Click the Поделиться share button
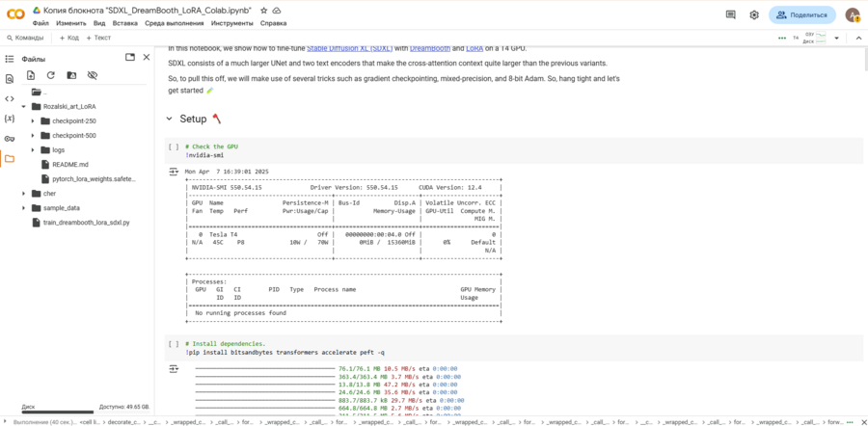The width and height of the screenshot is (868, 426). (802, 14)
